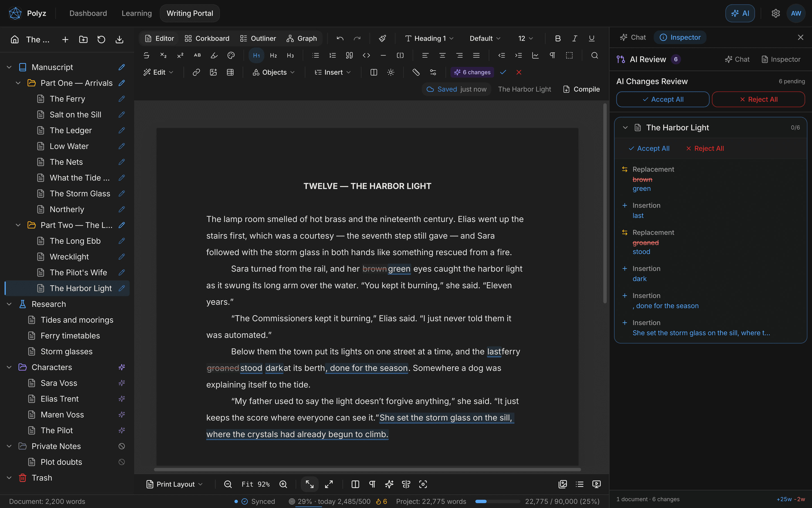Switch to the Outliner view
Viewport: 812px width, 508px height.
(258, 38)
